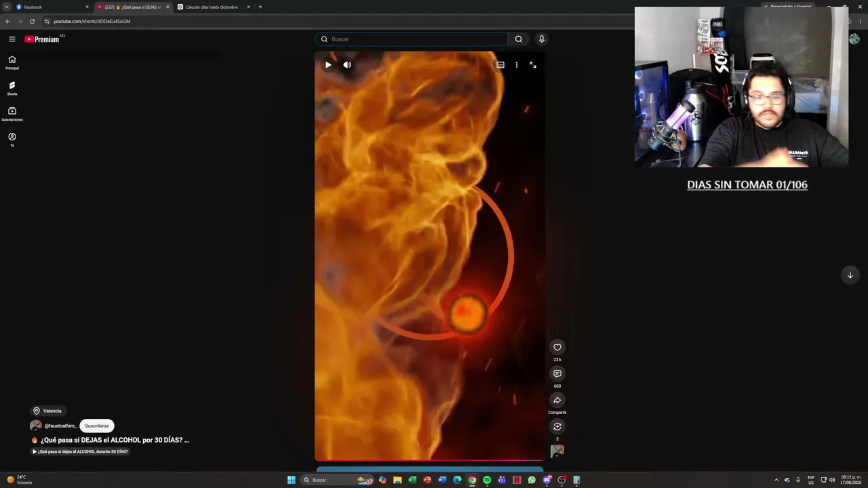Open Shorts from the left sidebar
This screenshot has height=488, width=868.
(12, 88)
